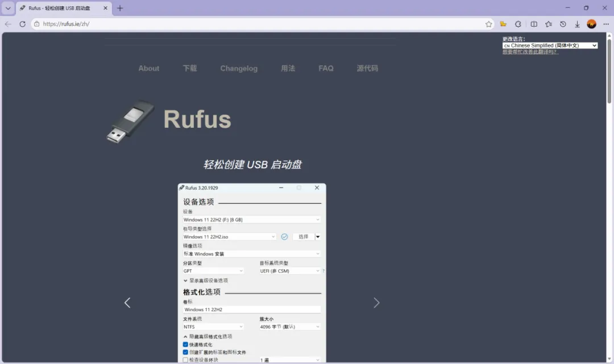This screenshot has height=364, width=614.
Task: Show next carousel screenshot arrow
Action: click(376, 303)
